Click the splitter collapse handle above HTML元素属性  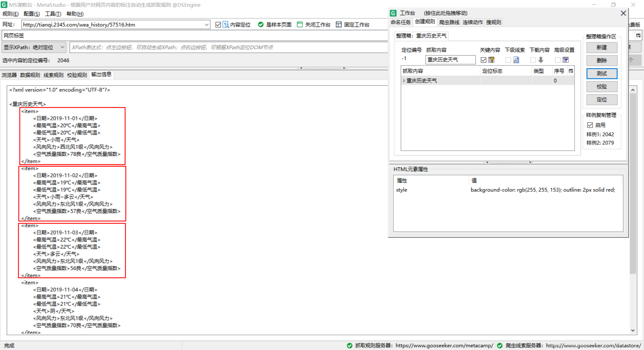tap(508, 162)
